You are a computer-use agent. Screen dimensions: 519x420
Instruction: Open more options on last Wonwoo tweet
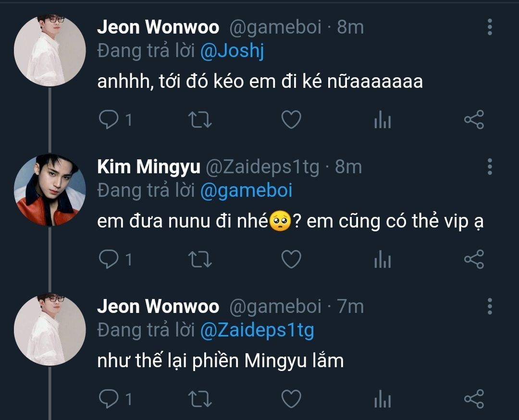490,306
